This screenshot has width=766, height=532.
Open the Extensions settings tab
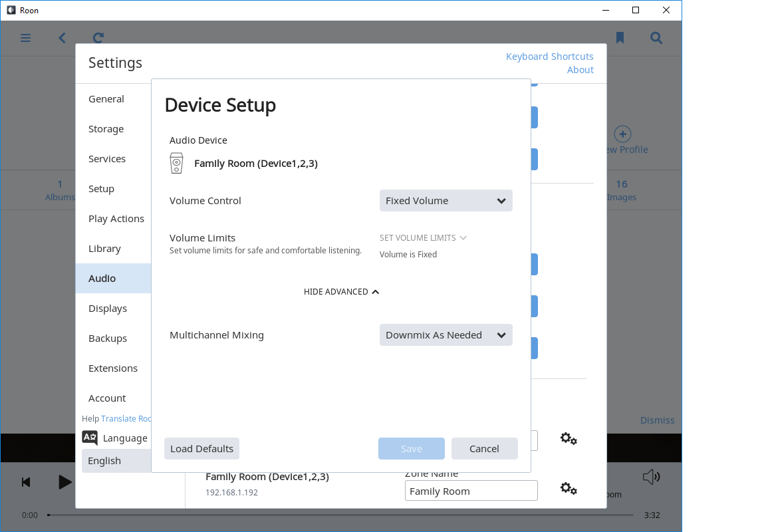(113, 368)
